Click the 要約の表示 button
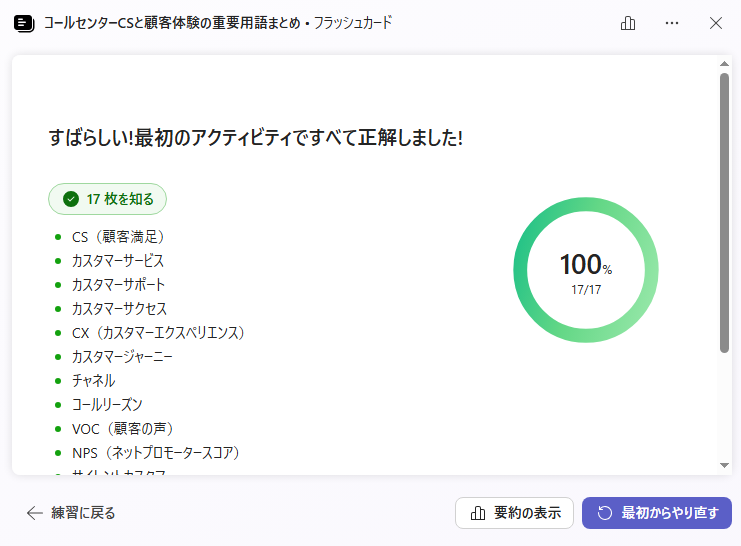 pyautogui.click(x=514, y=513)
